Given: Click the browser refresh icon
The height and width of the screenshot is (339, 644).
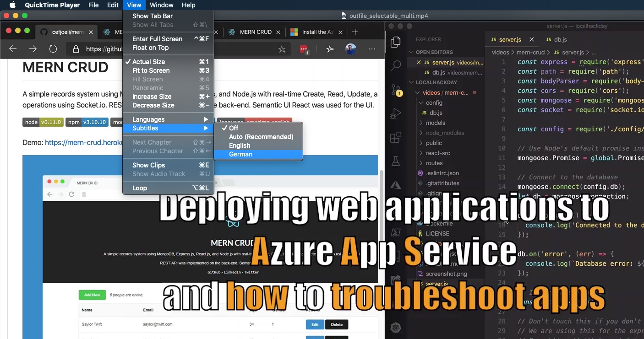Looking at the screenshot, I should [53, 49].
